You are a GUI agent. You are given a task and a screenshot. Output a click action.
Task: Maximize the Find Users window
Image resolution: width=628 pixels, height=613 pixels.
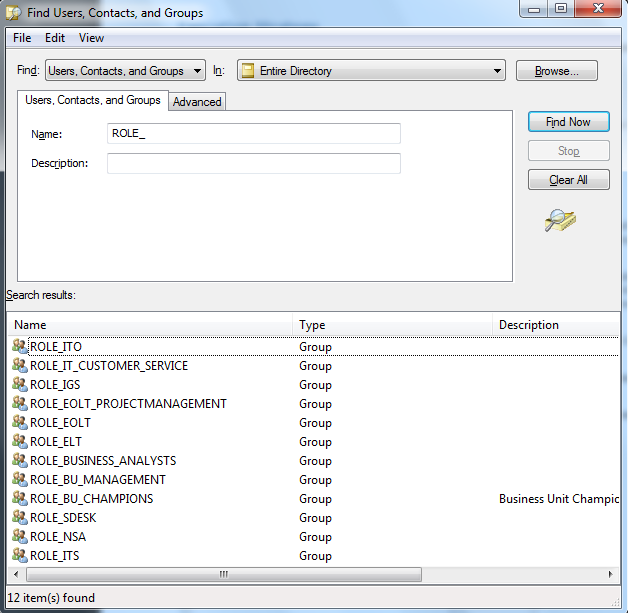pos(561,9)
